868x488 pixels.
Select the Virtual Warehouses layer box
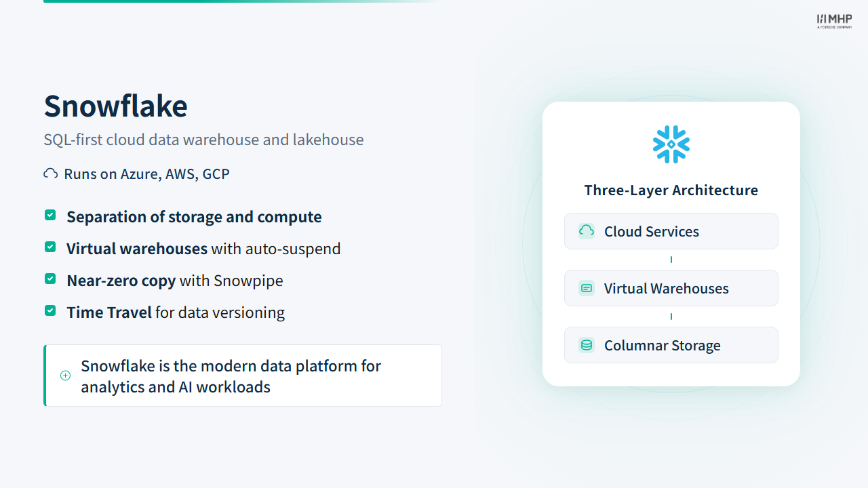pos(671,288)
